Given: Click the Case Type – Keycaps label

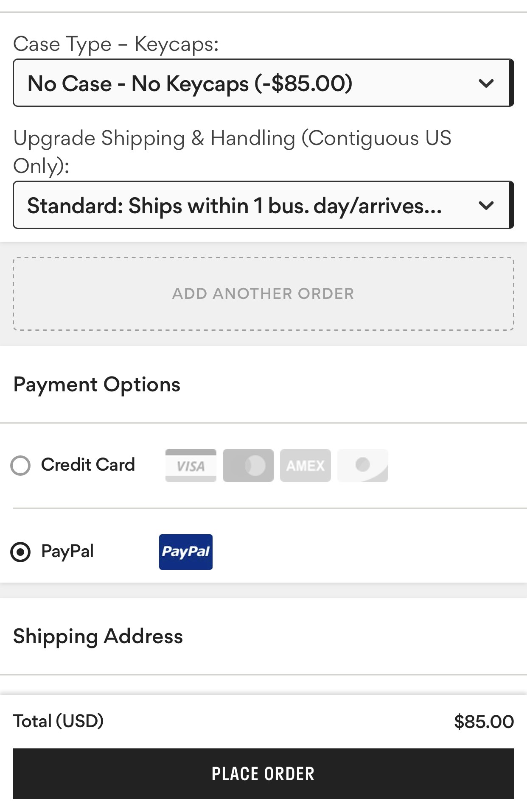Looking at the screenshot, I should click(x=116, y=44).
